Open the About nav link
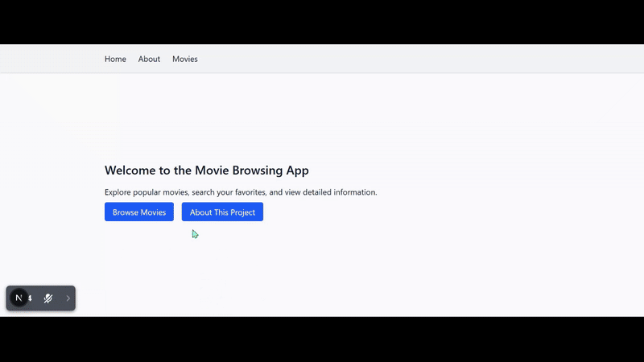 [x=149, y=59]
